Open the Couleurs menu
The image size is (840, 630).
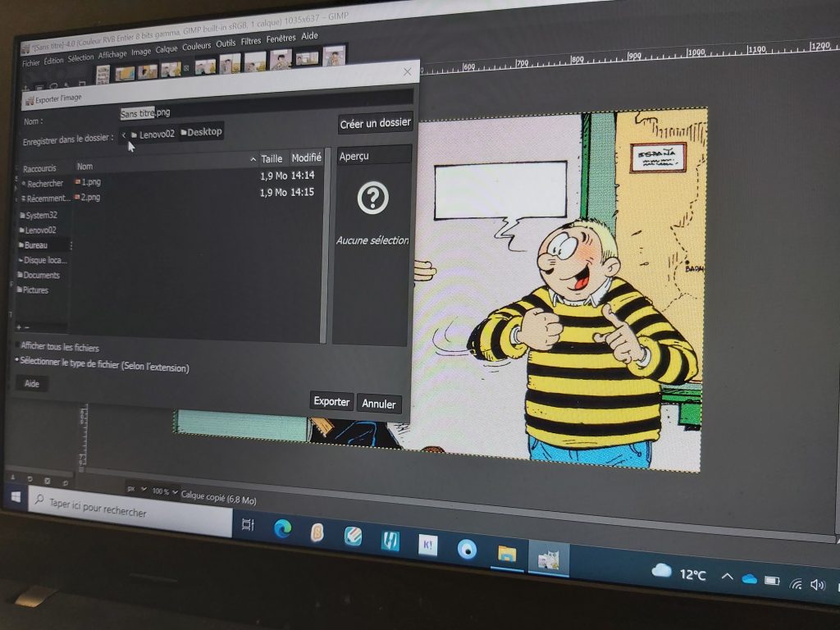click(x=197, y=46)
